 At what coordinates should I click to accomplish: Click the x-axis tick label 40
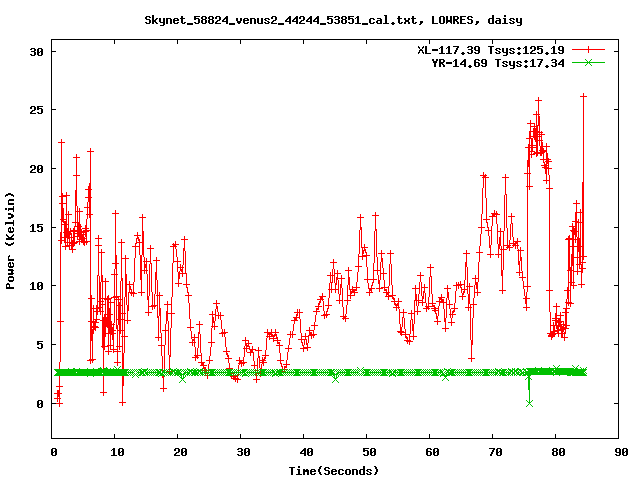[x=307, y=452]
